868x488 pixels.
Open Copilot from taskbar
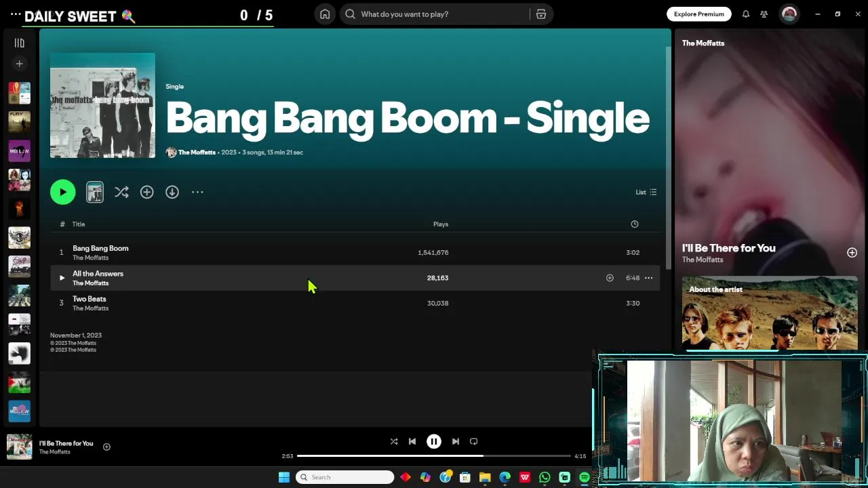click(425, 477)
